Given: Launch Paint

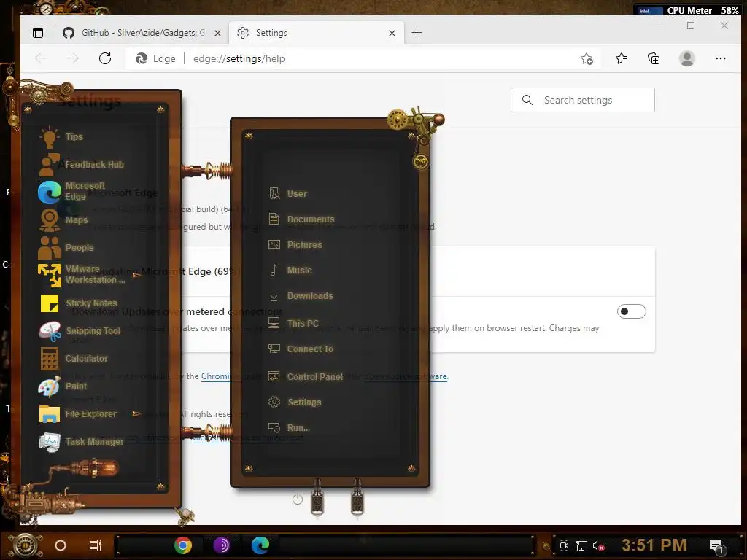Looking at the screenshot, I should (63, 386).
